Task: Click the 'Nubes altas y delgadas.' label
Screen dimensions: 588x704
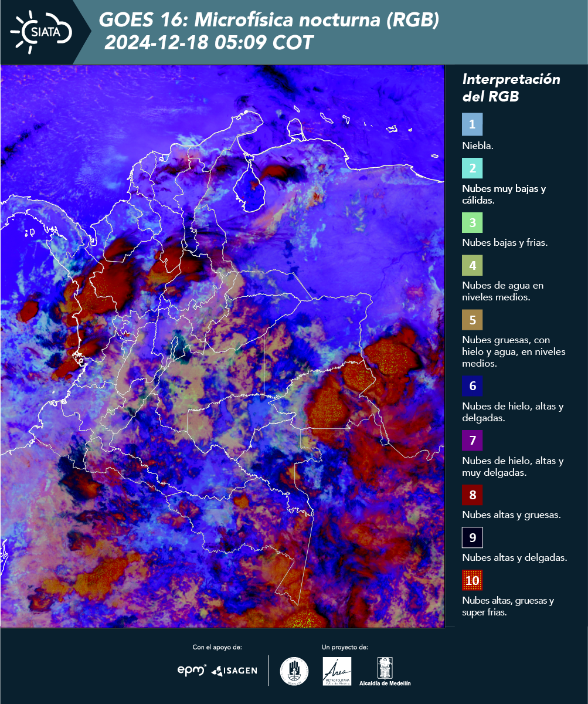Action: coord(515,558)
